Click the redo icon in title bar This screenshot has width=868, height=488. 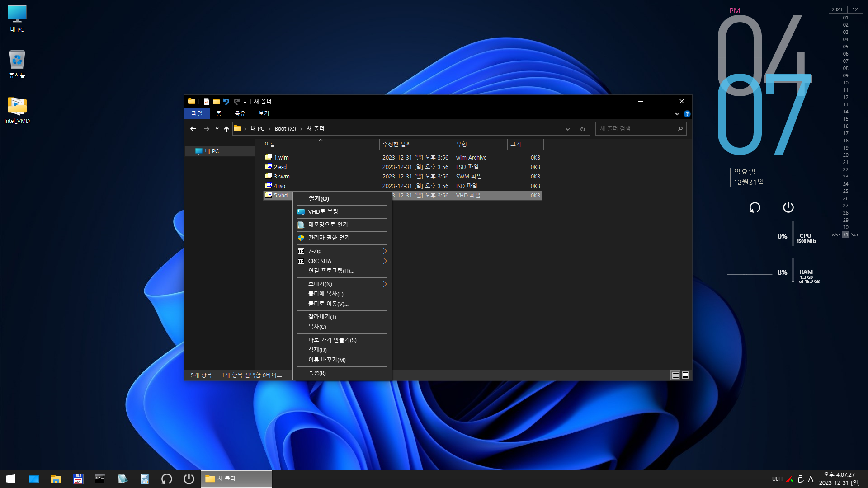coord(236,102)
